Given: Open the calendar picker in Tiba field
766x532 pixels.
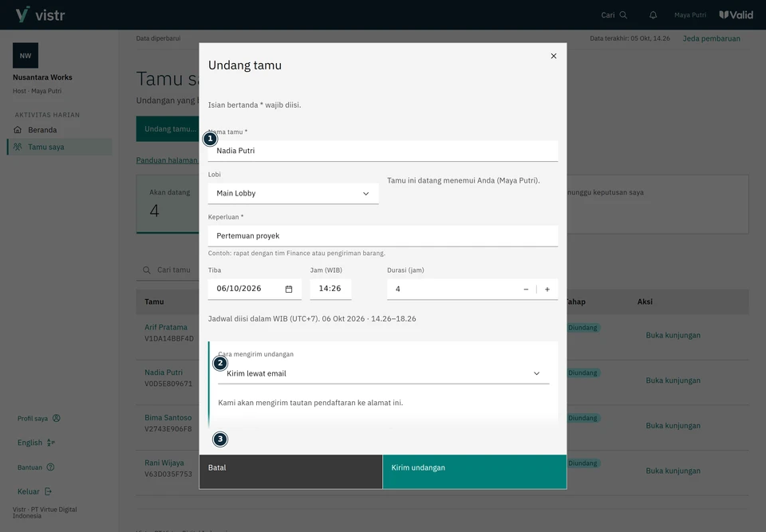Looking at the screenshot, I should tap(289, 290).
